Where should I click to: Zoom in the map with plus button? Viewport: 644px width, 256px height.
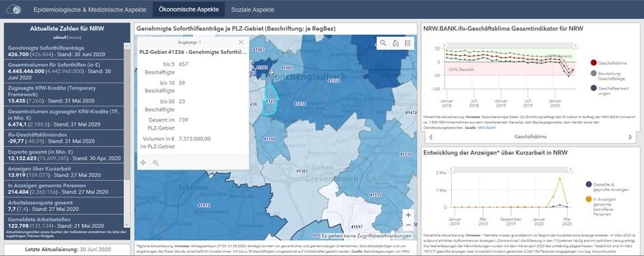(x=408, y=215)
